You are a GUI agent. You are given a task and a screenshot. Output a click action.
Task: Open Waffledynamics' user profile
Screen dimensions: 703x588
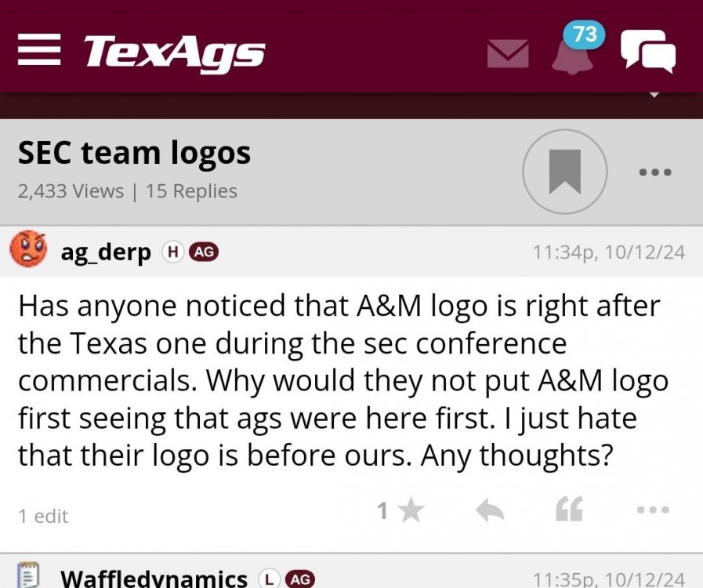click(154, 579)
